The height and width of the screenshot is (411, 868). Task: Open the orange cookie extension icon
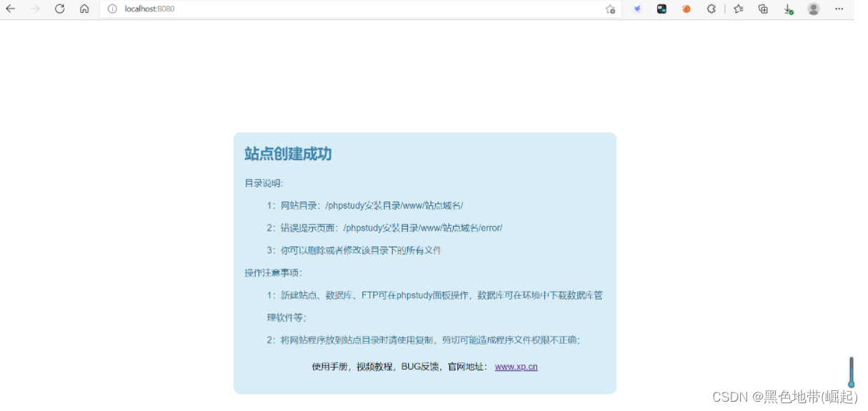[687, 9]
